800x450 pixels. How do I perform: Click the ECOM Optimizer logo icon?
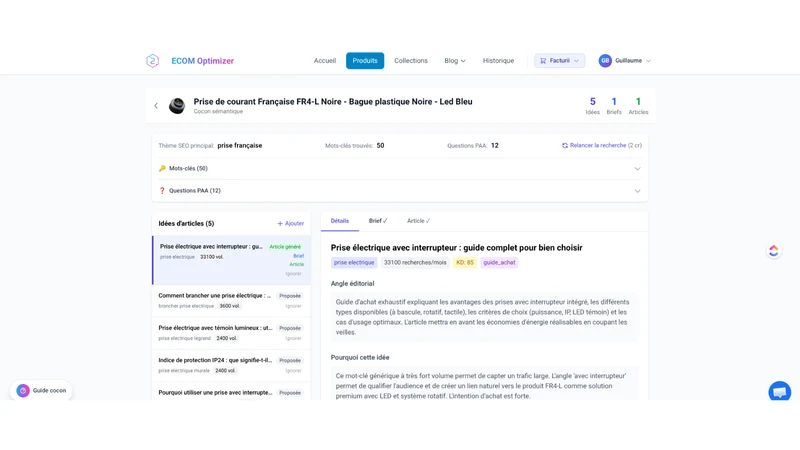point(153,61)
